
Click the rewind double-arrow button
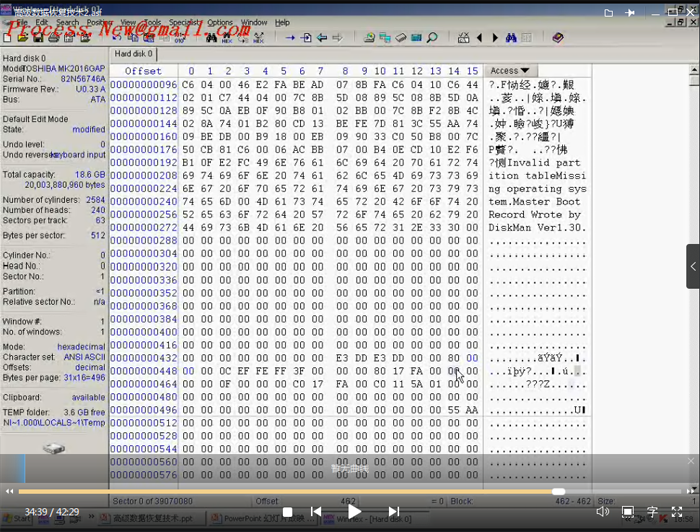(x=9, y=491)
